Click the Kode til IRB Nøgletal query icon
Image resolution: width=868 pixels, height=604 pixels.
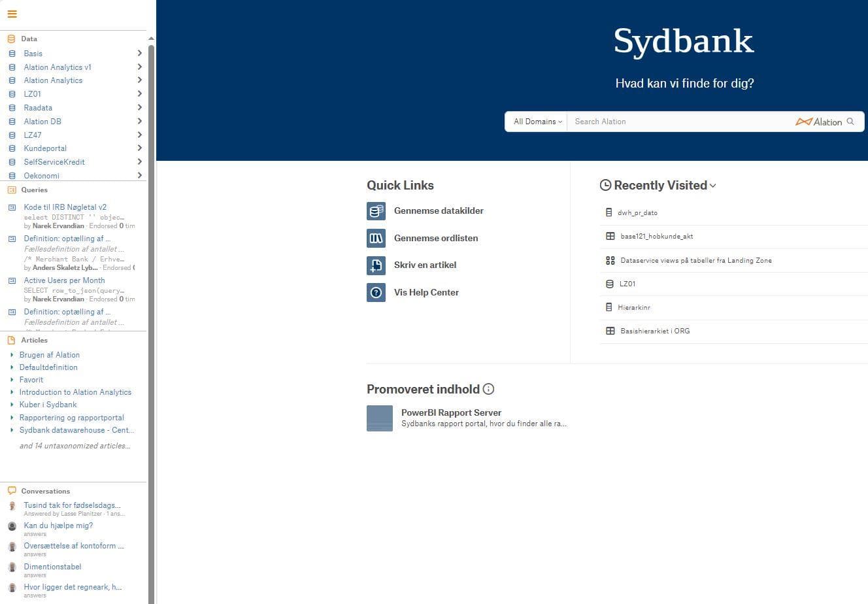click(12, 207)
